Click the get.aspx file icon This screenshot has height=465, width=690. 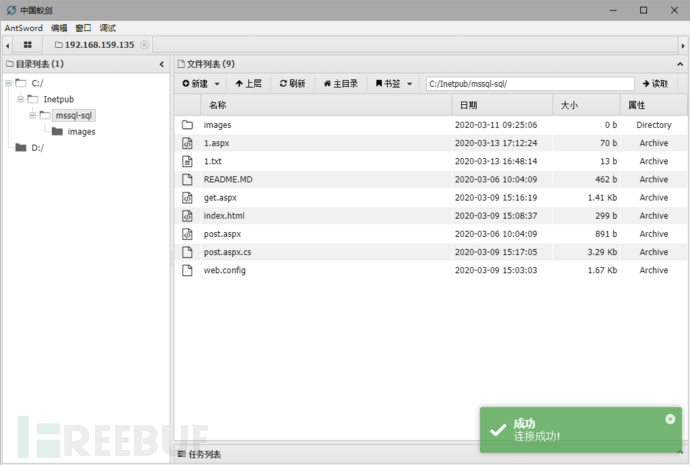click(187, 198)
